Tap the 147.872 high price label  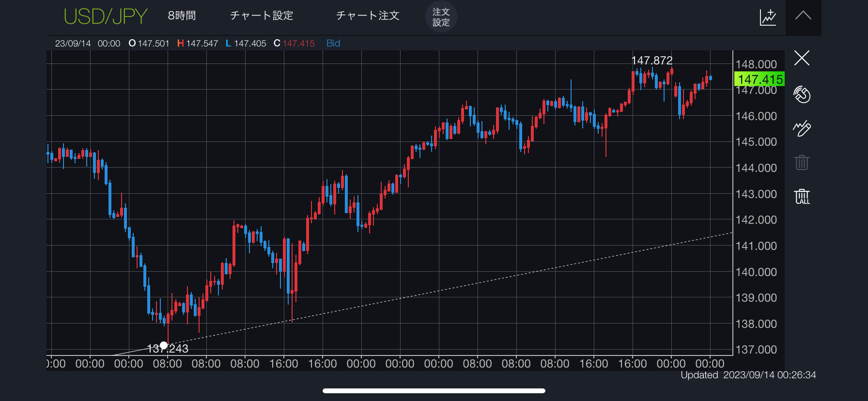[651, 61]
